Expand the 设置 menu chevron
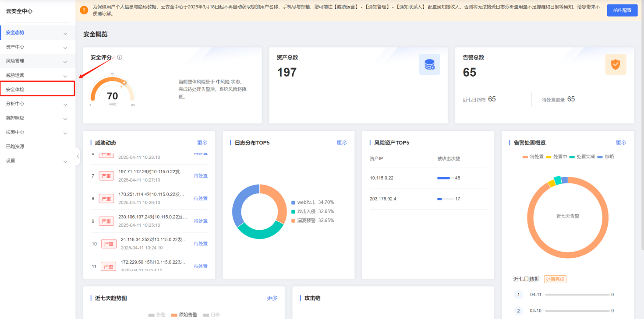The height and width of the screenshot is (319, 644). pos(65,161)
